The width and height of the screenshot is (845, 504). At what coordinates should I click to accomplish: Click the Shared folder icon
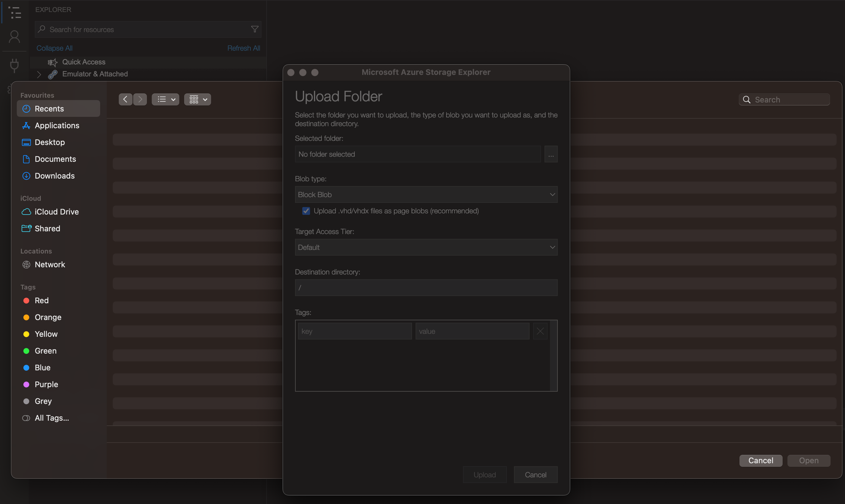26,229
